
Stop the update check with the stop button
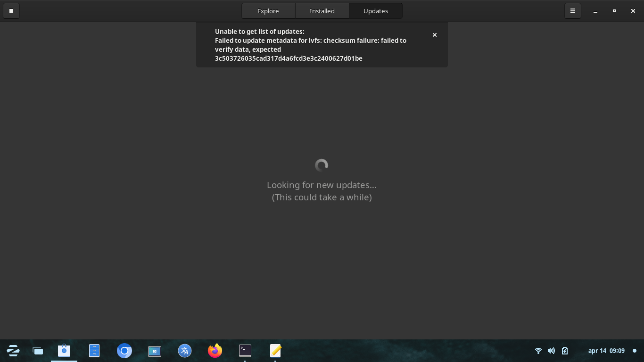(11, 11)
